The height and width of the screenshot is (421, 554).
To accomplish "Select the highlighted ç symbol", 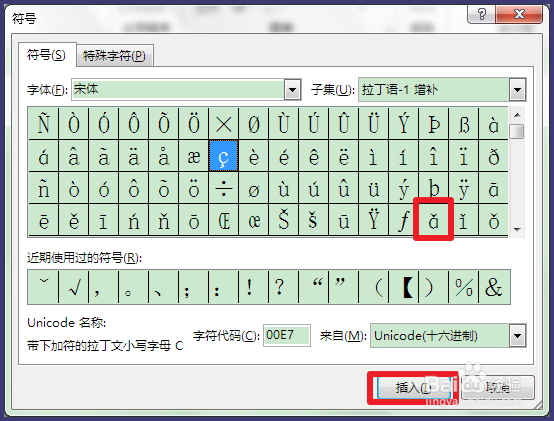I will coord(224,156).
